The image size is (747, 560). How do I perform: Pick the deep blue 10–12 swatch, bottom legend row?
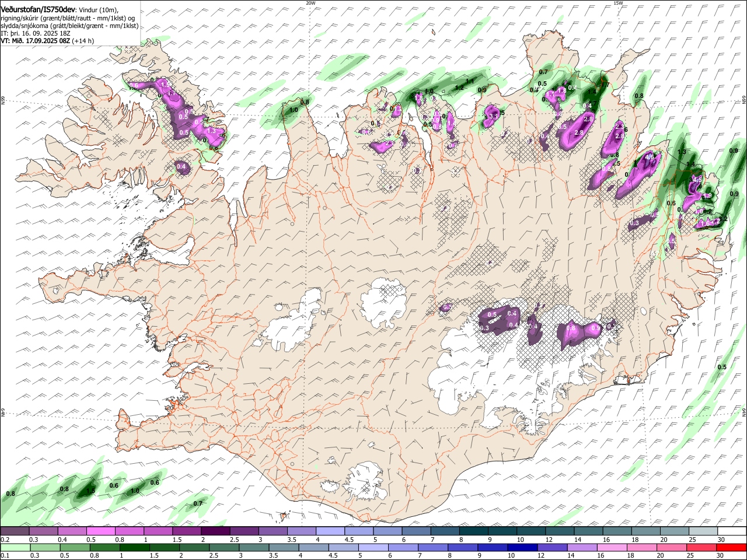click(x=522, y=548)
